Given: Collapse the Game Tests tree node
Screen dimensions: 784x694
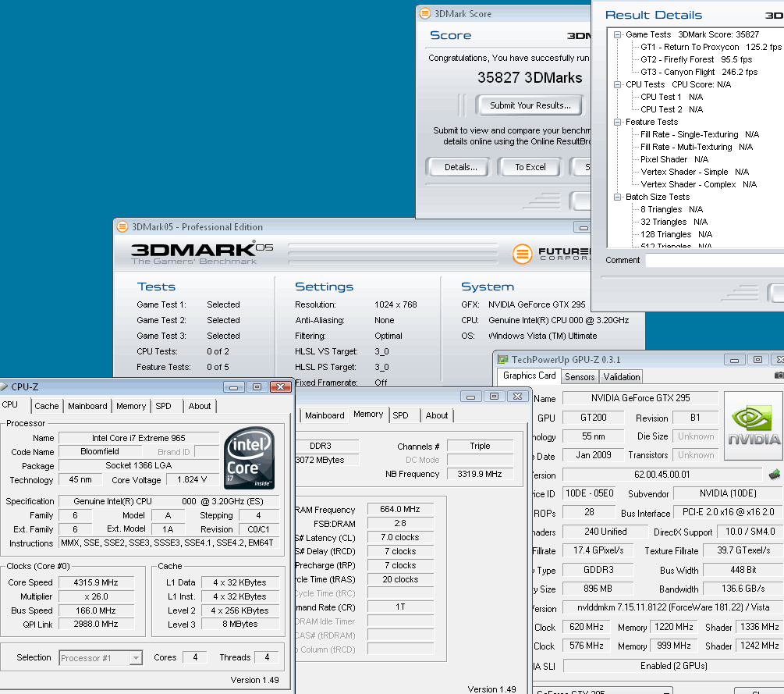Looking at the screenshot, I should pos(618,34).
